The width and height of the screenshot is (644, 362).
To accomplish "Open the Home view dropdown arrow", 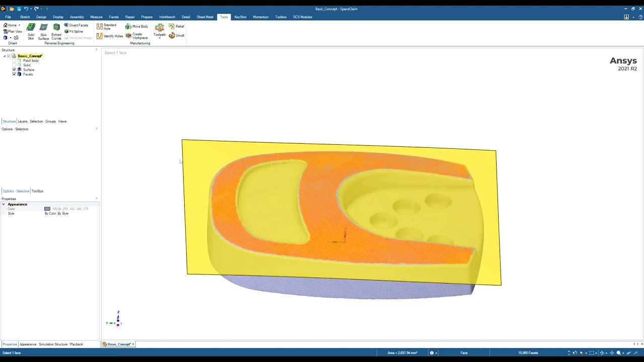I will [x=19, y=25].
